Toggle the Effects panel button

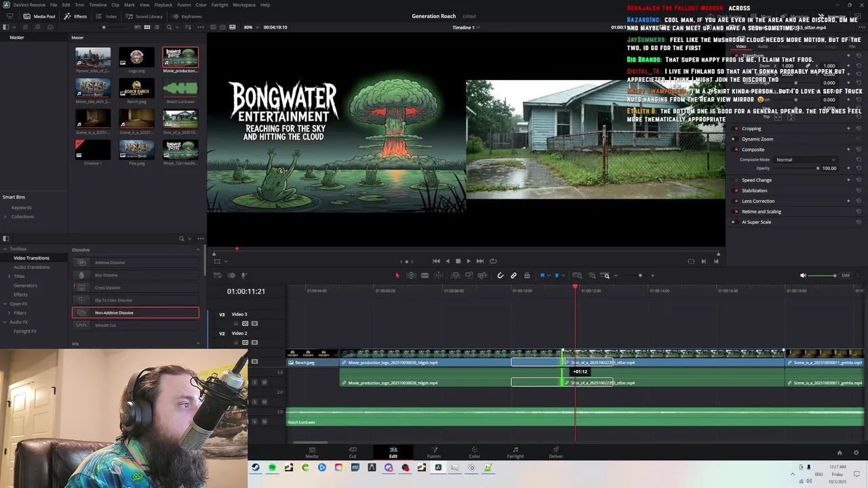75,16
